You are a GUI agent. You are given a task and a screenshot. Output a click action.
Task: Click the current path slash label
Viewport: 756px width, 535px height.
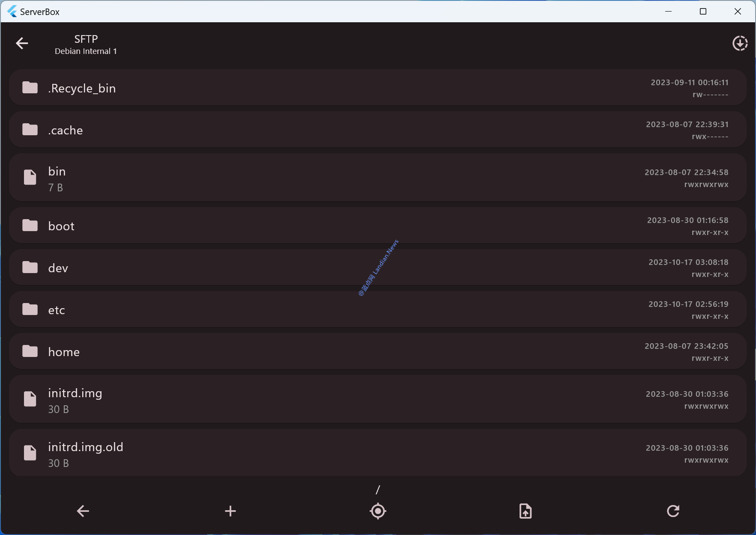click(378, 489)
